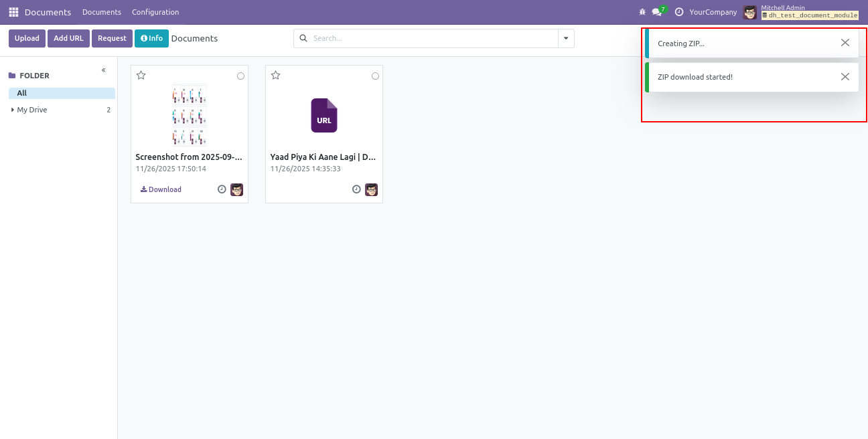Open the activities clock icon in navbar
Viewport: 868px width, 439px height.
point(679,12)
